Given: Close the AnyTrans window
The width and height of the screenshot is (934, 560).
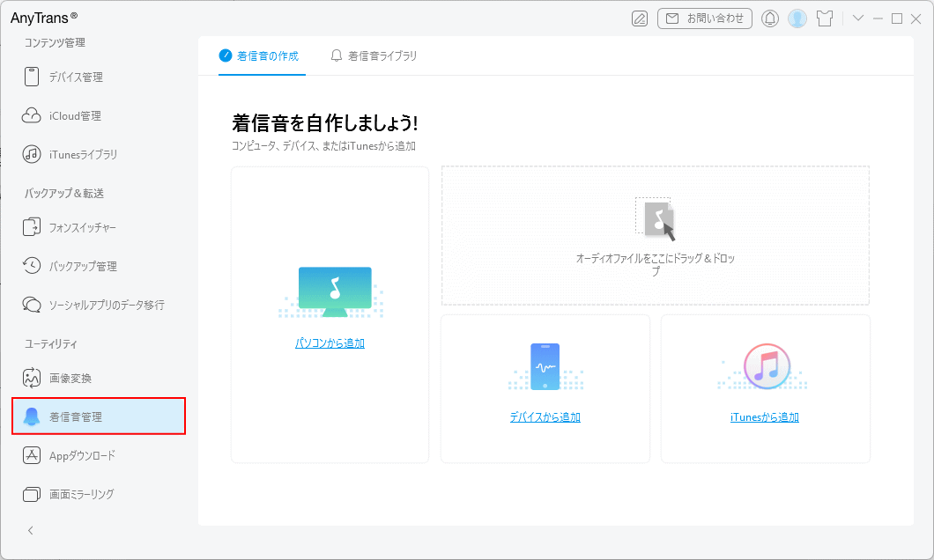Looking at the screenshot, I should coord(916,19).
